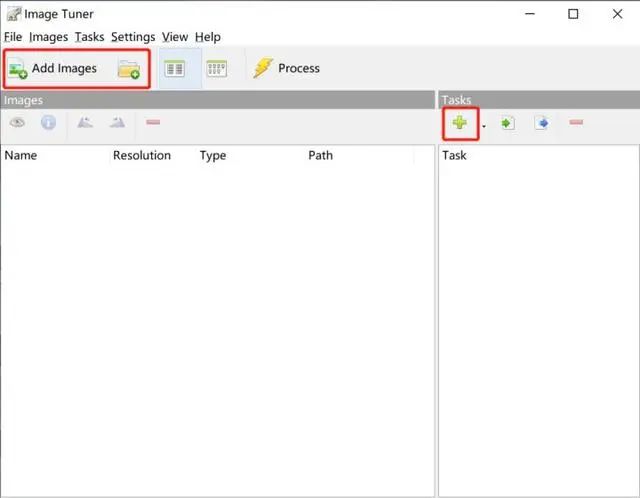Viewport: 640px width, 498px height.
Task: Sort by the Type column header
Action: pyautogui.click(x=213, y=156)
